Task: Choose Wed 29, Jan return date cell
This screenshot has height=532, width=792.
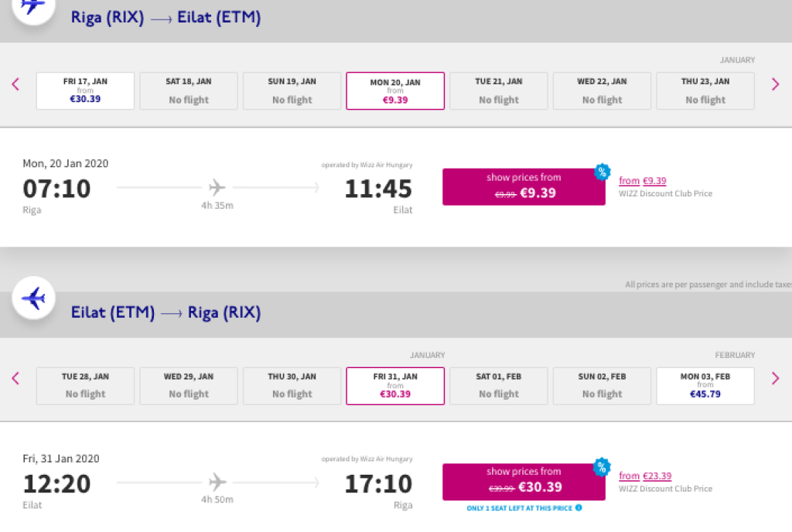Action: coord(189,385)
